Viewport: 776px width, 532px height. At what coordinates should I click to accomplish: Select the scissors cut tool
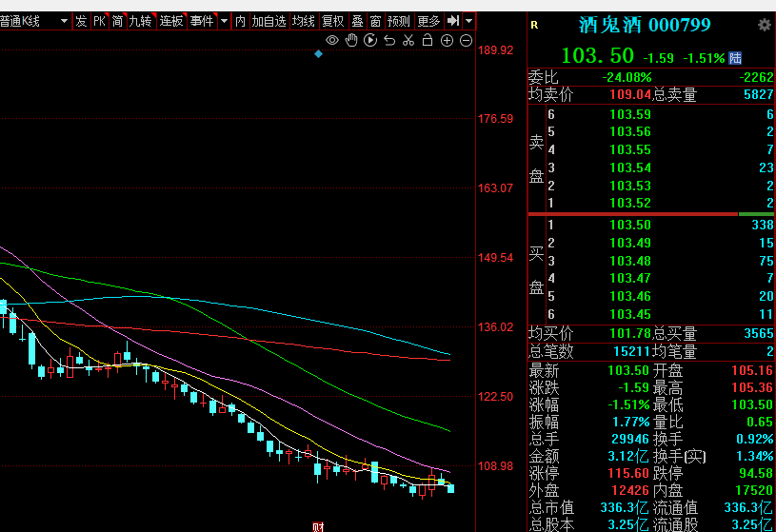pyautogui.click(x=408, y=40)
